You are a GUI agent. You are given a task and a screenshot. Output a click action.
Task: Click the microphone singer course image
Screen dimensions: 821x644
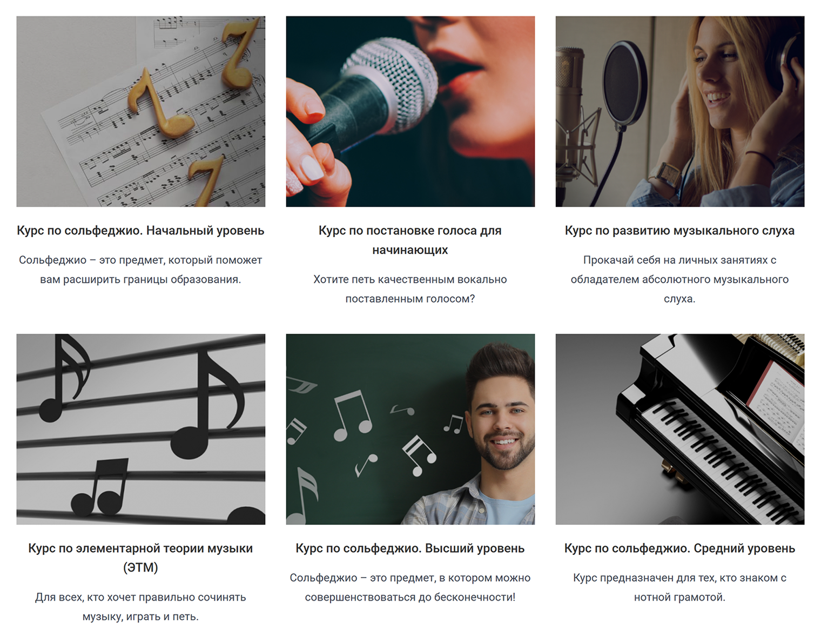(x=410, y=111)
